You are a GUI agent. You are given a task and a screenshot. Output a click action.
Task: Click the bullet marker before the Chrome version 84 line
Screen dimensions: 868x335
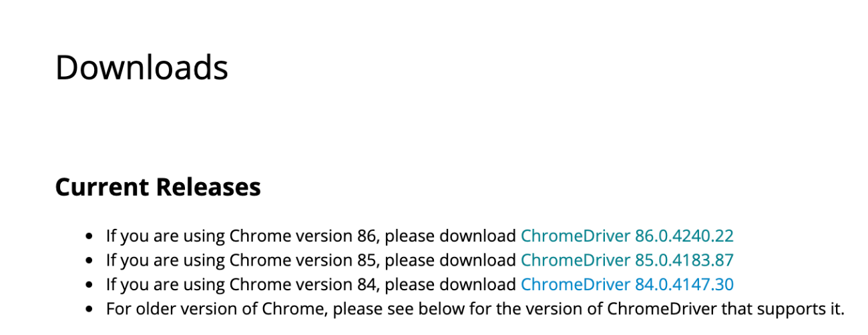click(x=89, y=286)
